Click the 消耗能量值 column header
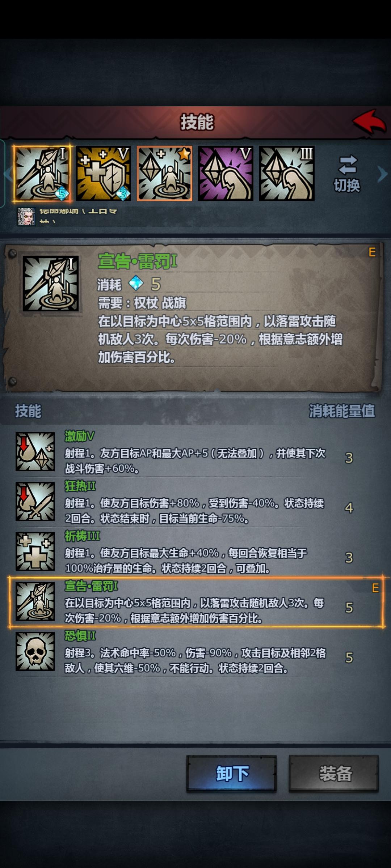Image resolution: width=391 pixels, height=868 pixels. pyautogui.click(x=342, y=411)
